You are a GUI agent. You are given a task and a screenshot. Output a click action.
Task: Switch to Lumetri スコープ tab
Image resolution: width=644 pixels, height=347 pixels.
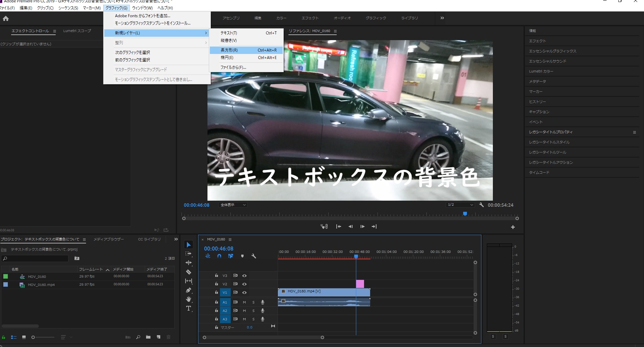[x=77, y=31]
